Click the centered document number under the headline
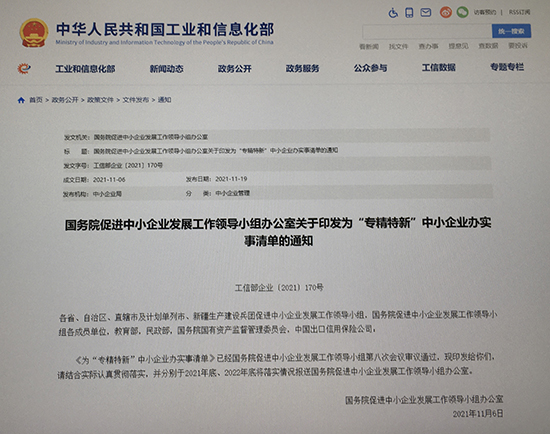This screenshot has width=550, height=434. pos(279,288)
